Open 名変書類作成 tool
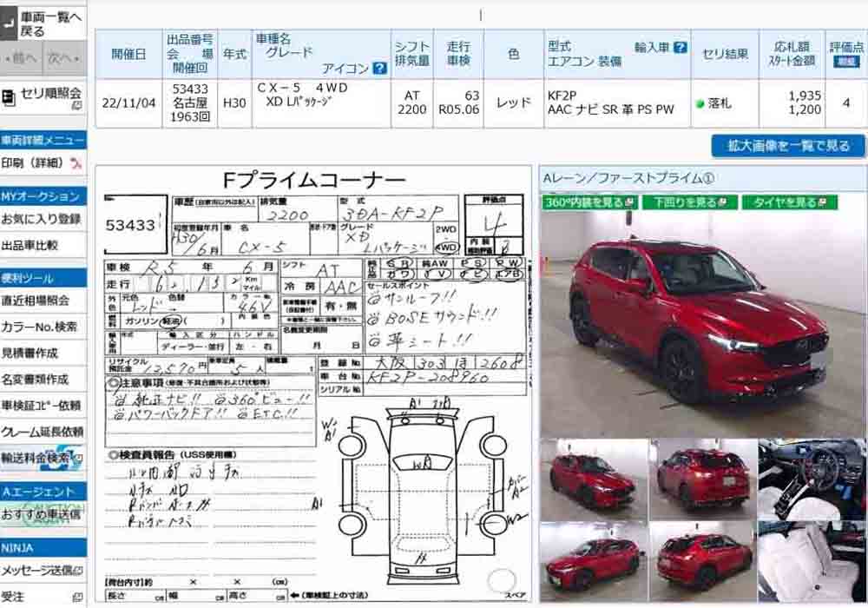This screenshot has width=868, height=608. click(x=35, y=380)
